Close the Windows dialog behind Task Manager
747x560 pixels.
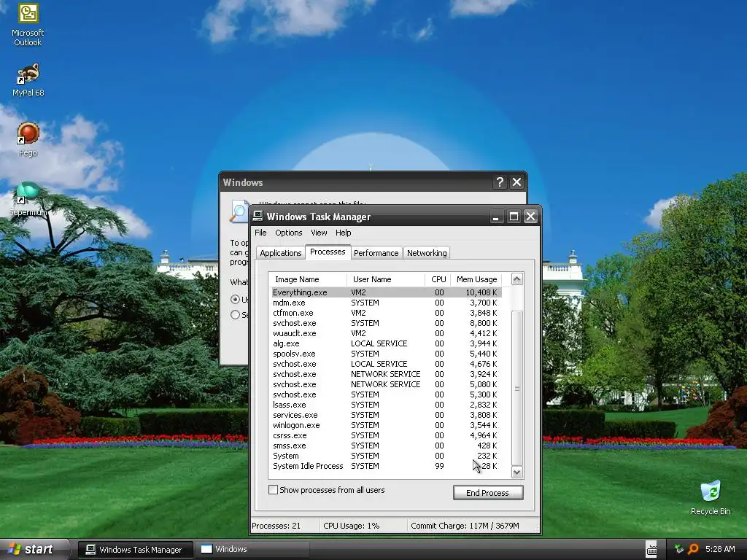517,182
